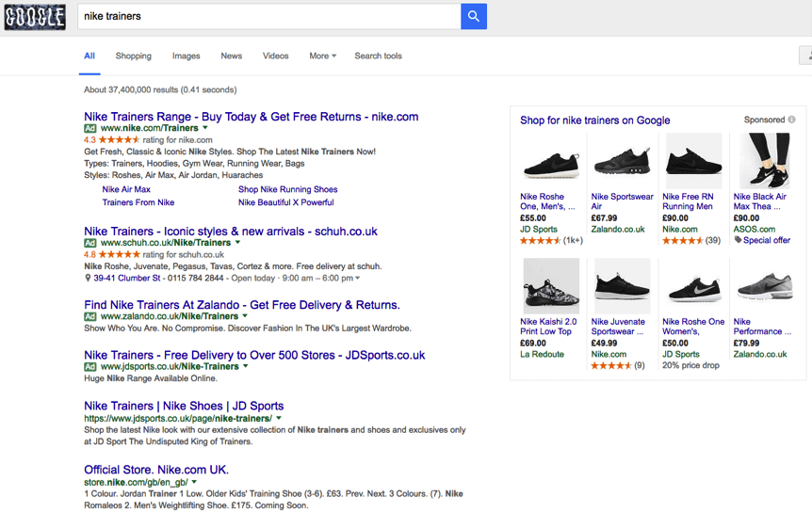Click Nike Juvenate Sportswear shoe image
Viewport: 812px width, 513px height.
pos(622,286)
